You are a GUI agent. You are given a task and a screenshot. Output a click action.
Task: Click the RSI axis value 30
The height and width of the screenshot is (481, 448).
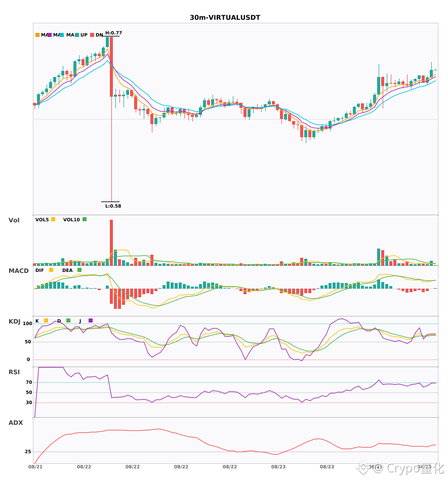point(29,403)
